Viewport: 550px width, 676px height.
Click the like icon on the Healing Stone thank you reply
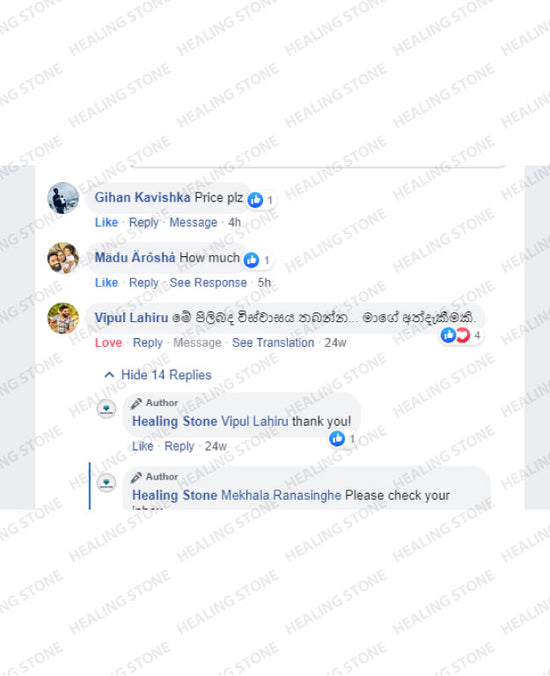click(x=337, y=438)
